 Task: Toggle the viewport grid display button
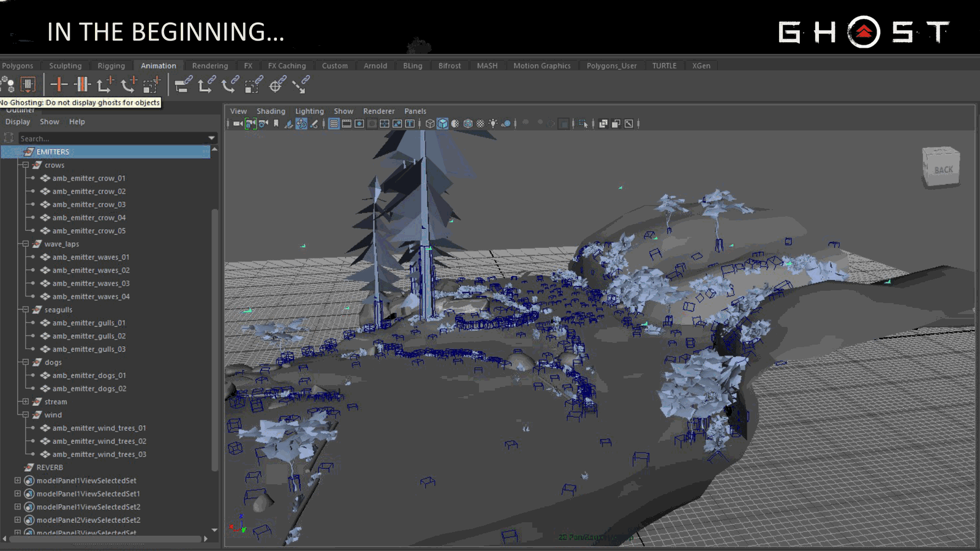(334, 124)
